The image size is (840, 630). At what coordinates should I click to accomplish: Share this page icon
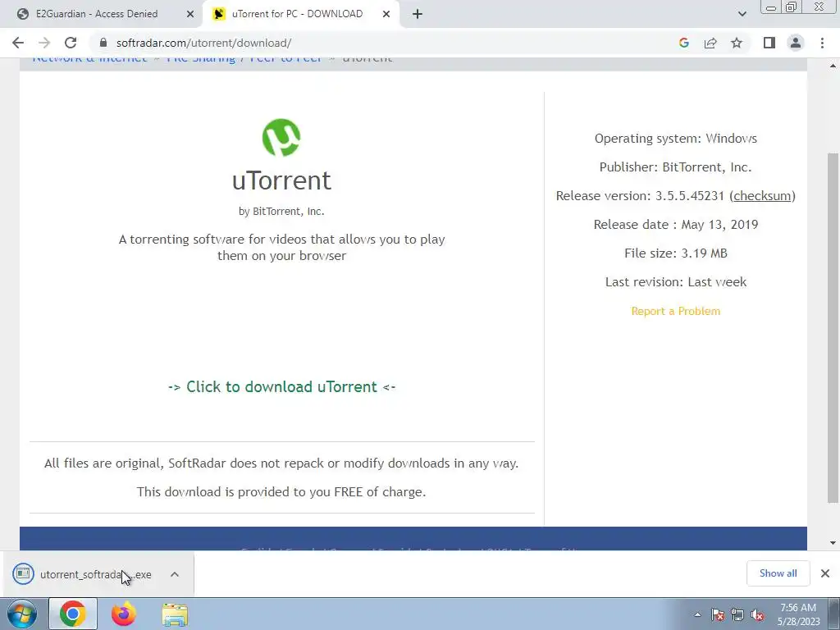710,43
